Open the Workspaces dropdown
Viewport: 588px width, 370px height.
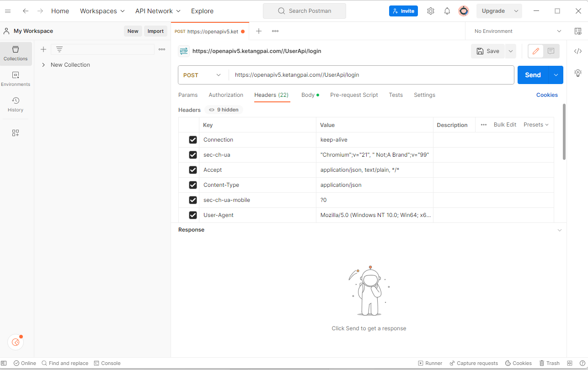pyautogui.click(x=102, y=11)
